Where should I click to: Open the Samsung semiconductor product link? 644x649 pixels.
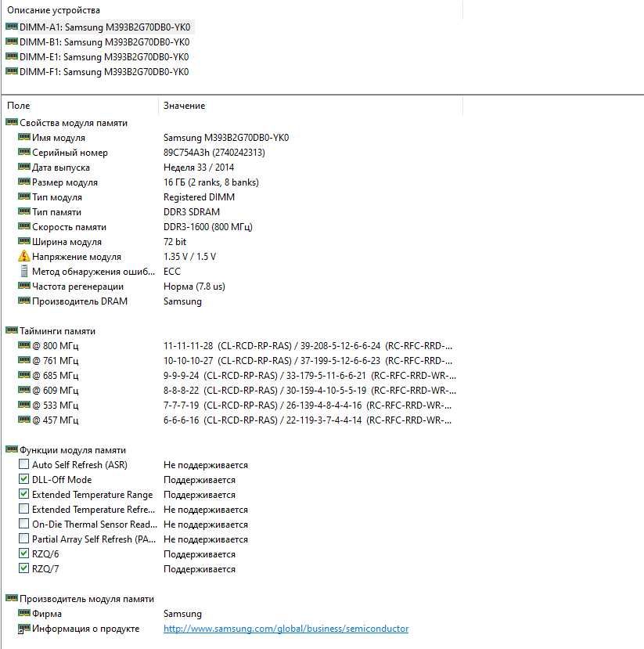point(286,629)
